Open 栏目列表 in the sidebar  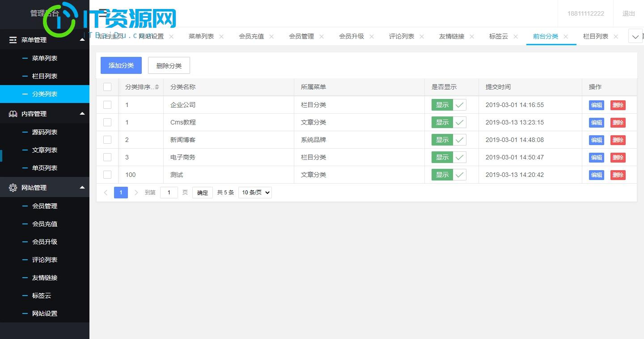point(45,76)
